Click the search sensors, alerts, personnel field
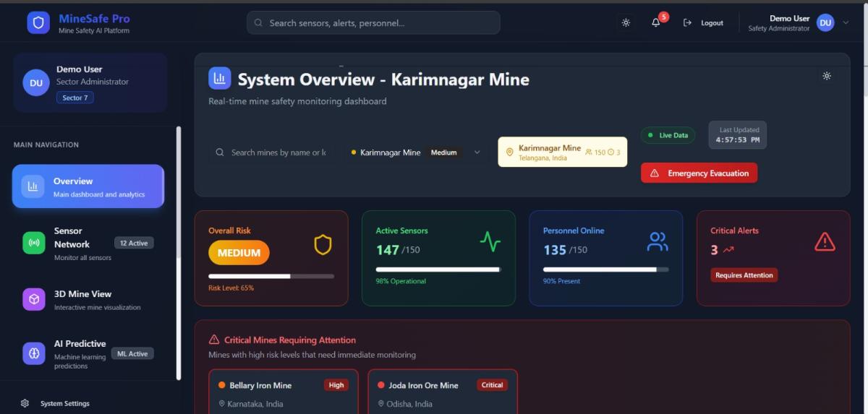 (373, 22)
